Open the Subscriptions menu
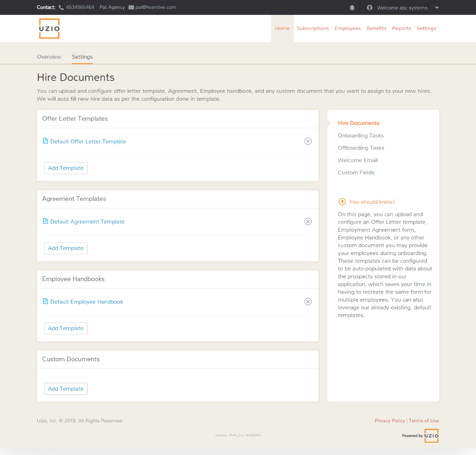The image size is (476, 455). [313, 28]
